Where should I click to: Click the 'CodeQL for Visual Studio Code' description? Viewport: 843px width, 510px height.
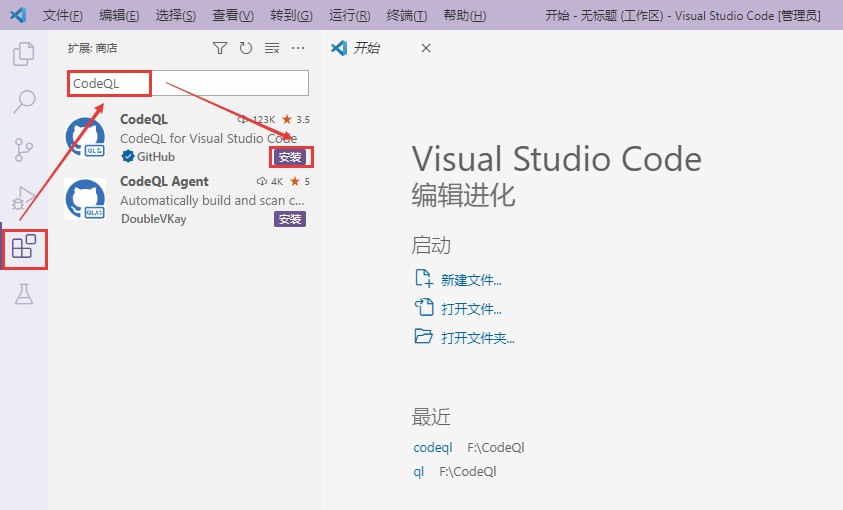pyautogui.click(x=208, y=138)
